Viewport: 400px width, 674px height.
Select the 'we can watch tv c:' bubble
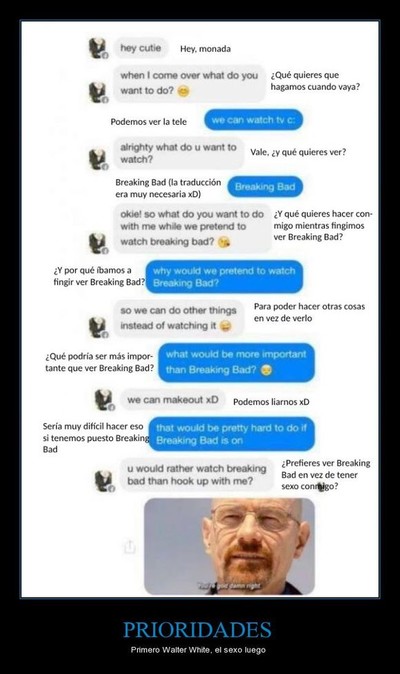tap(253, 120)
